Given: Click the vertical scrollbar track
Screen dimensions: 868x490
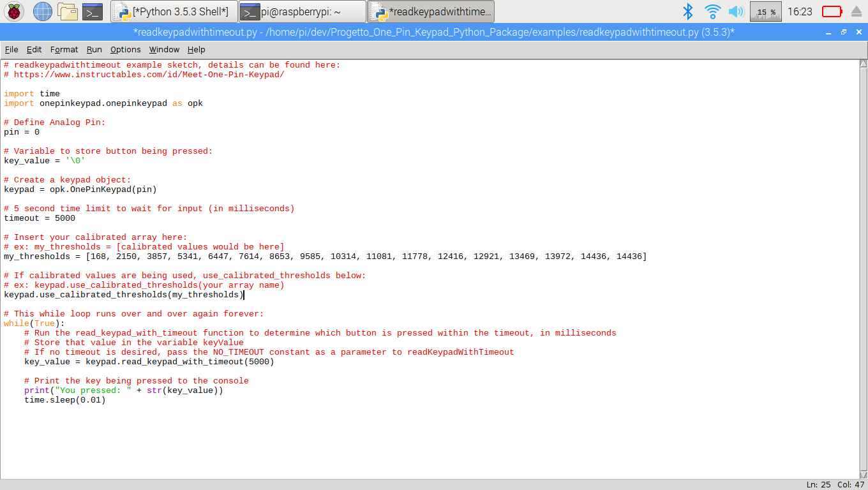Looking at the screenshot, I should 863,269.
